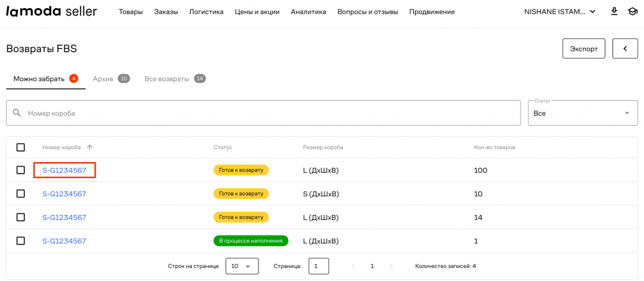Open the Статус filter dropdown
This screenshot has height=281, width=644.
582,113
